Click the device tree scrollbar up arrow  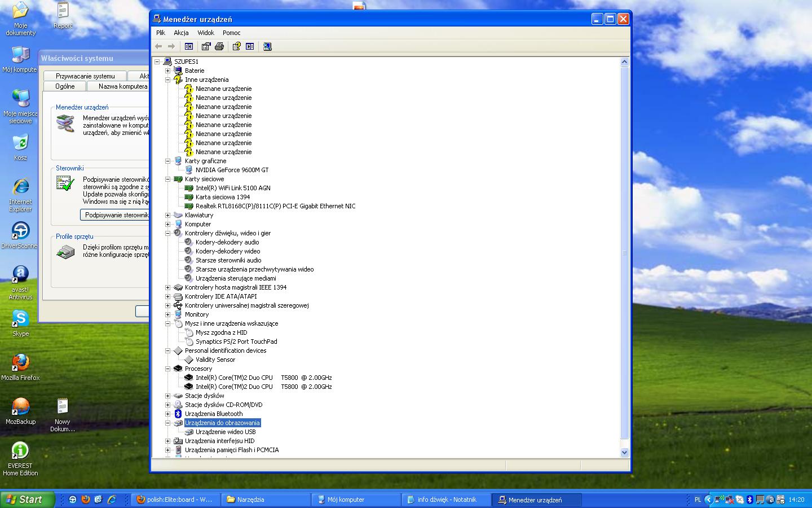(x=624, y=62)
